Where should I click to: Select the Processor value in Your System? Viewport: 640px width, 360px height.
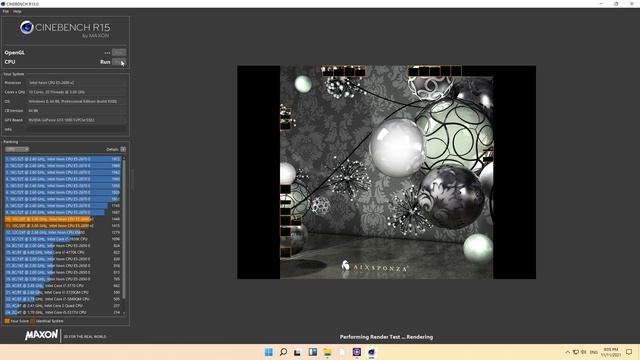(76, 82)
